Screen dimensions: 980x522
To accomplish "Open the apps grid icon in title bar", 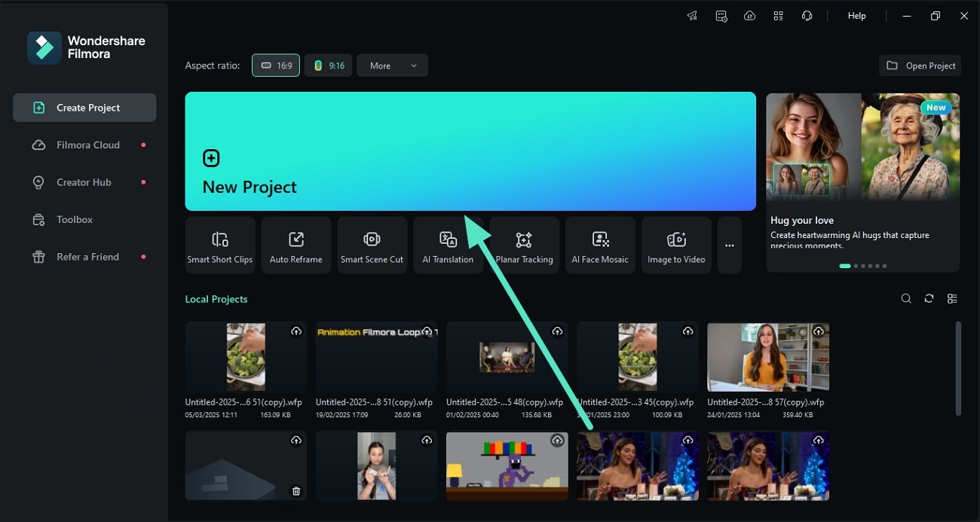I will click(778, 16).
